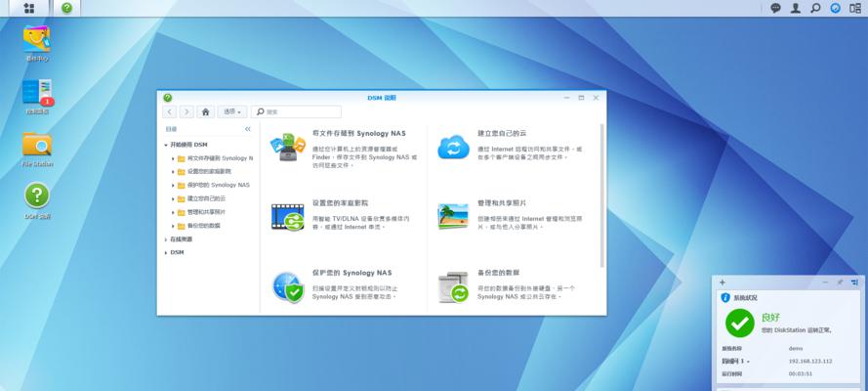Select the DSM Help tab in top taskbar

66,8
